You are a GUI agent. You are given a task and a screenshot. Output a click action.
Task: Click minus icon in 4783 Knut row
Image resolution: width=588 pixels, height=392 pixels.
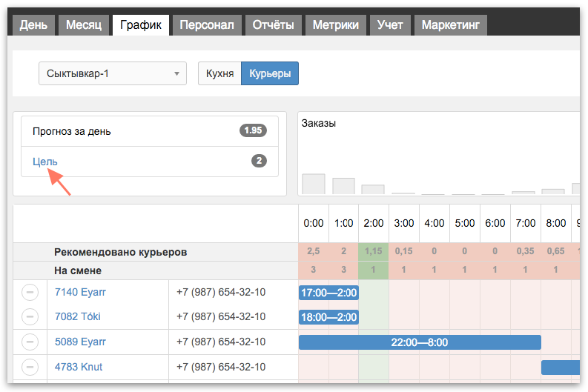pos(30,367)
